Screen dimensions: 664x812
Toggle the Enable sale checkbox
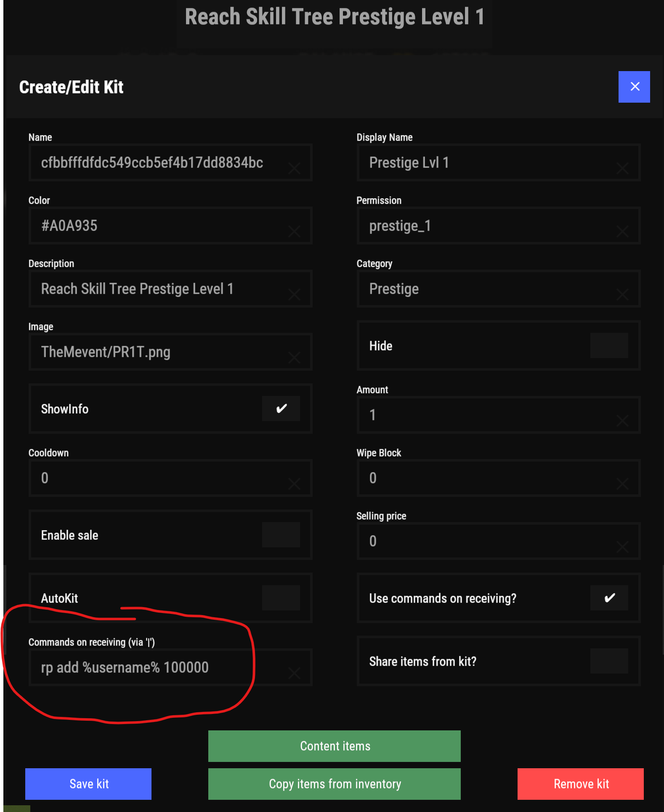(x=281, y=535)
